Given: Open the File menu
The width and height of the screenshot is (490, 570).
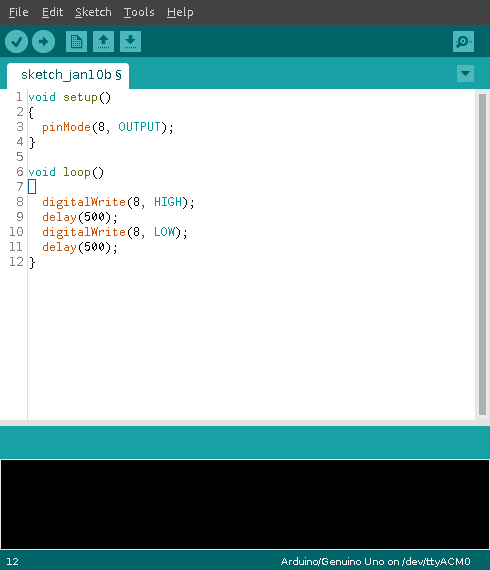Looking at the screenshot, I should click(x=19, y=12).
